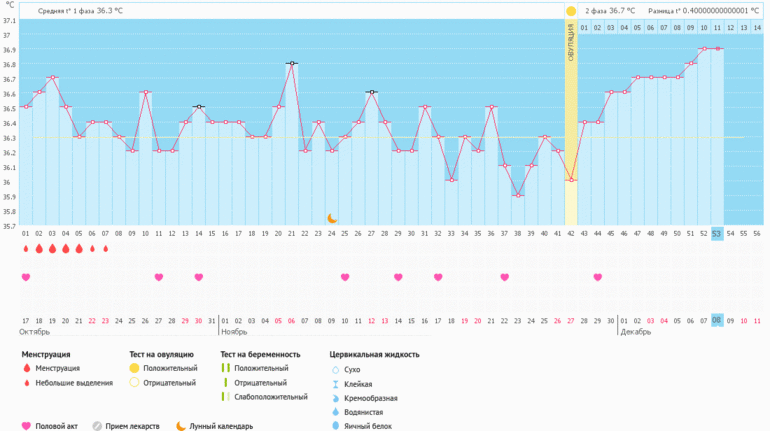The width and height of the screenshot is (770, 431).
Task: Click the 'Яичный белок' droplet legend icon
Action: (x=335, y=425)
